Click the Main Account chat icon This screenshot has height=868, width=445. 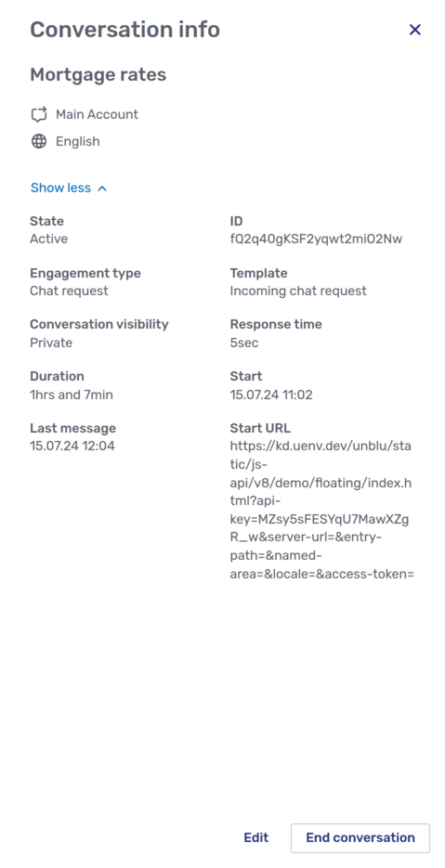(39, 114)
